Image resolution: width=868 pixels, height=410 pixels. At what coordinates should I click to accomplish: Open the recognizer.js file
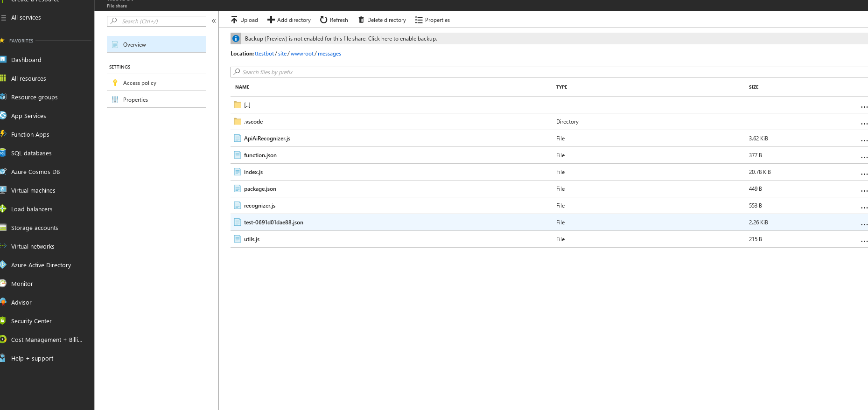coord(259,206)
